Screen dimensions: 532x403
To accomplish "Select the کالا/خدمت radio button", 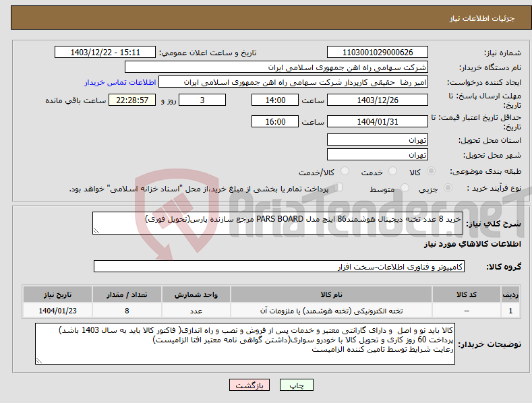I will (345, 171).
